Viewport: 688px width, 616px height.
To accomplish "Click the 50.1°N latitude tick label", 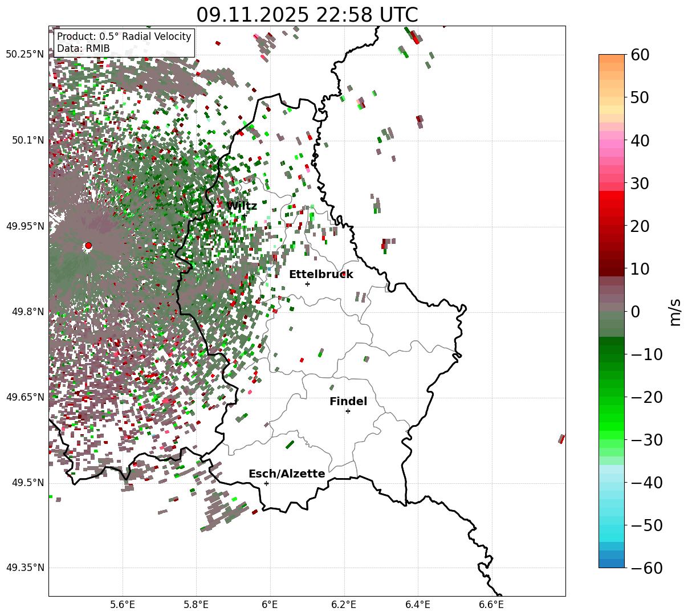I will point(27,140).
